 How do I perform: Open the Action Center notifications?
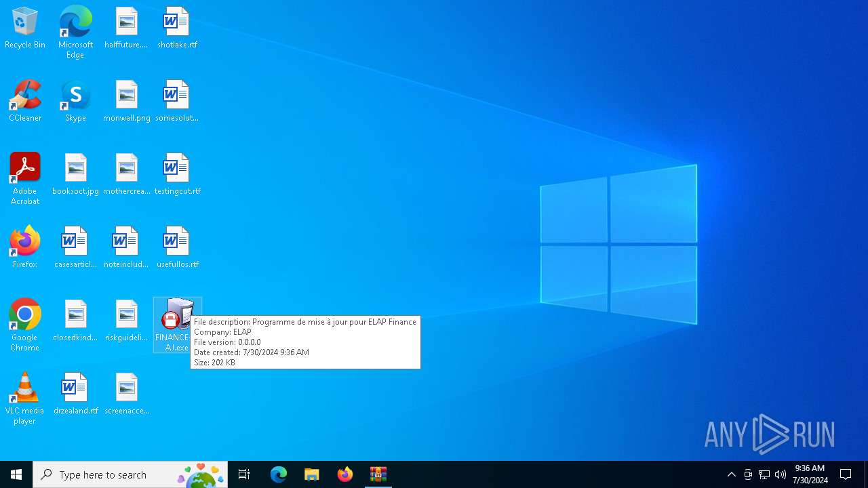click(x=846, y=474)
